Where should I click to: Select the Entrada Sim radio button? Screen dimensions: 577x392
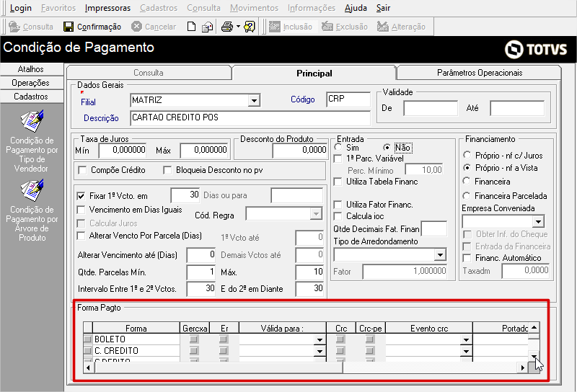338,148
